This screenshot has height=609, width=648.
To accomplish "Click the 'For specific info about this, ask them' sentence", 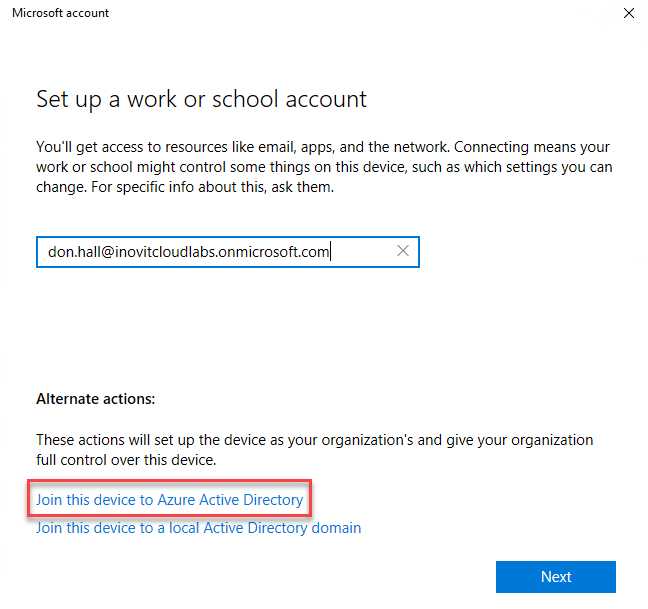I will click(212, 187).
